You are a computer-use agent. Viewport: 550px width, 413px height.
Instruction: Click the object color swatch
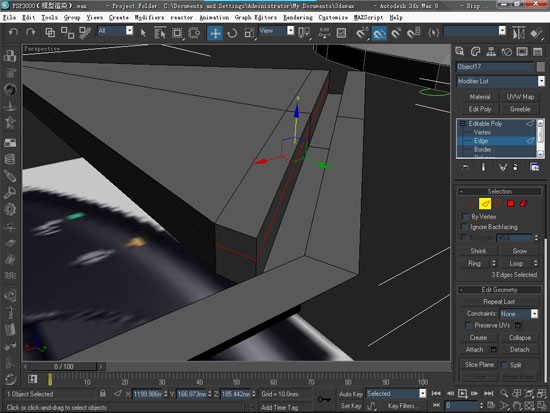click(x=541, y=66)
